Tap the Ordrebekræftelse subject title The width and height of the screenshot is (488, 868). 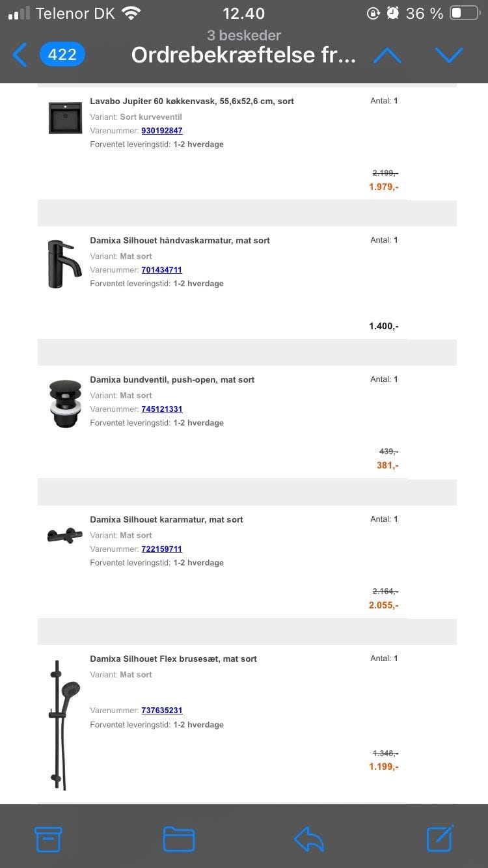[x=243, y=55]
